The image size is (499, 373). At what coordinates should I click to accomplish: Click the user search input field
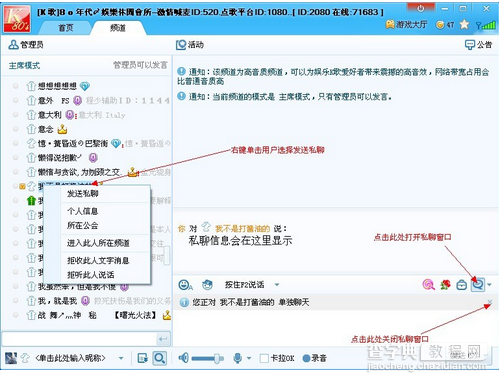(79, 339)
